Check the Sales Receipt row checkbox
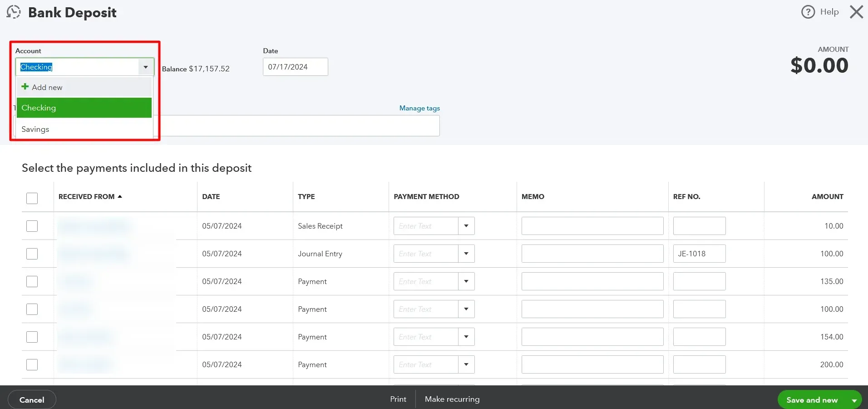Viewport: 868px width, 409px height. [x=32, y=226]
